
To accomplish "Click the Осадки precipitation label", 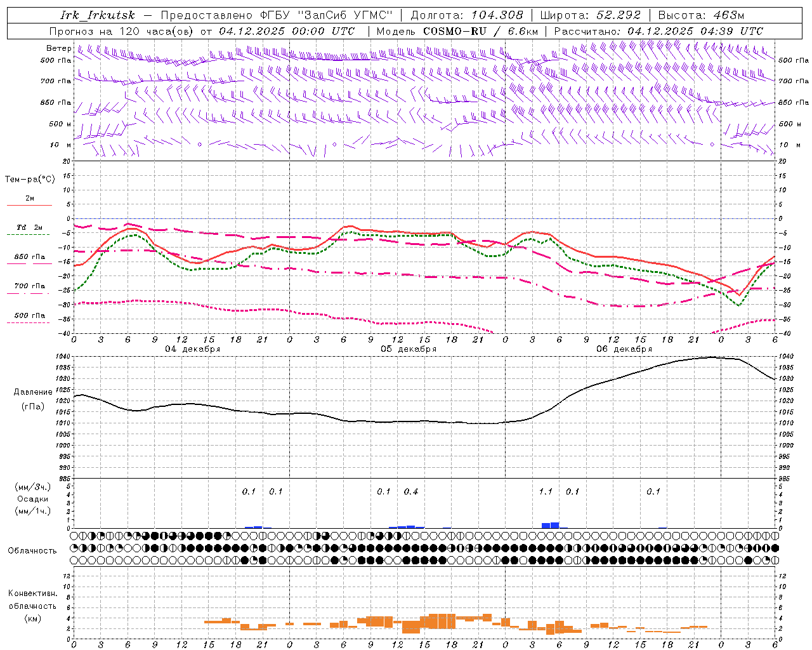I will click(x=33, y=499).
